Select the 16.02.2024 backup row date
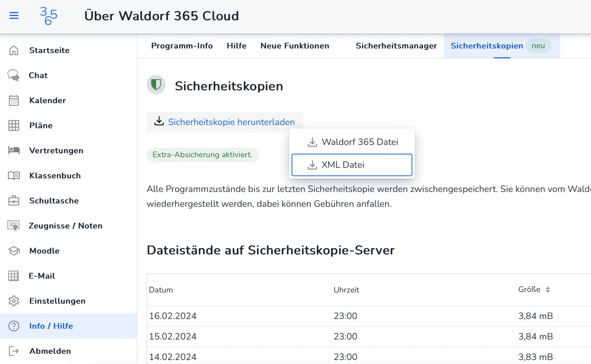This screenshot has width=591, height=364. tap(173, 316)
